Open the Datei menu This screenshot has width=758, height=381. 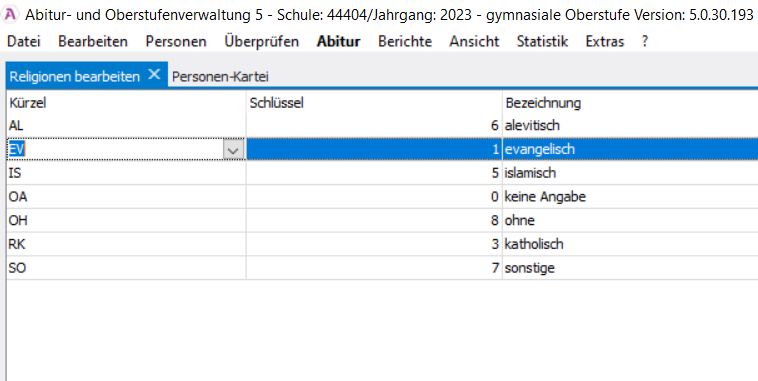pyautogui.click(x=24, y=42)
